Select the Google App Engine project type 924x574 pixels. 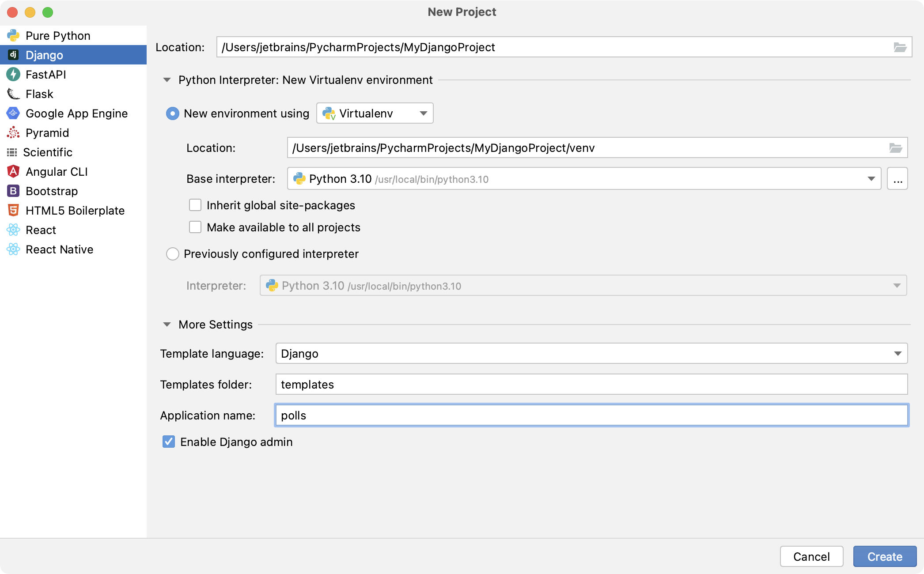coord(76,113)
